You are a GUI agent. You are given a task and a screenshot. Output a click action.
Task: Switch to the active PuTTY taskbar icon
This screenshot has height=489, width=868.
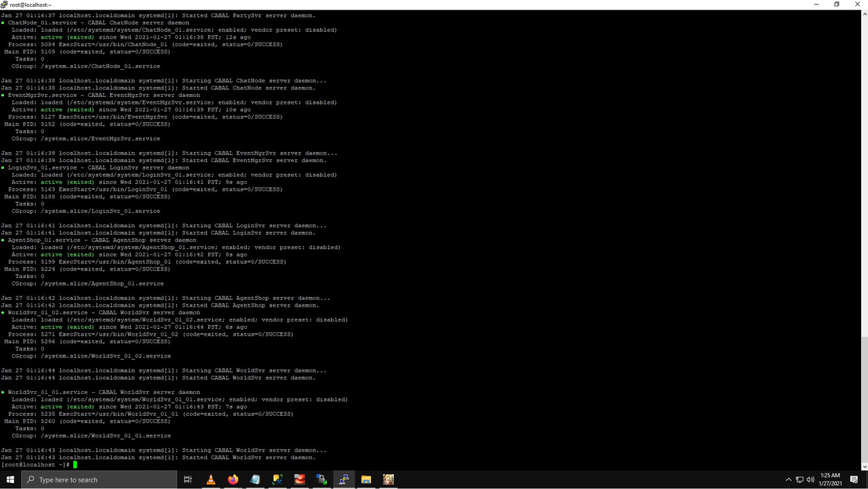344,480
